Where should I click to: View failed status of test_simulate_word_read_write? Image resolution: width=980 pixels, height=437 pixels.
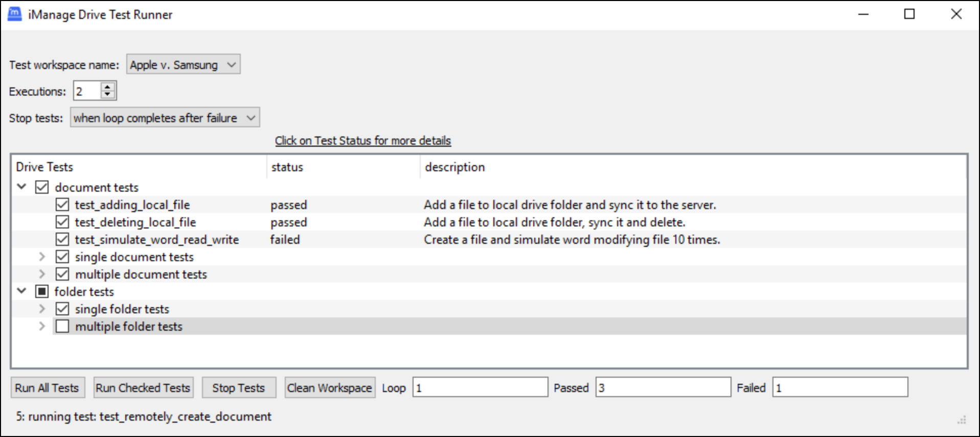[x=285, y=240]
